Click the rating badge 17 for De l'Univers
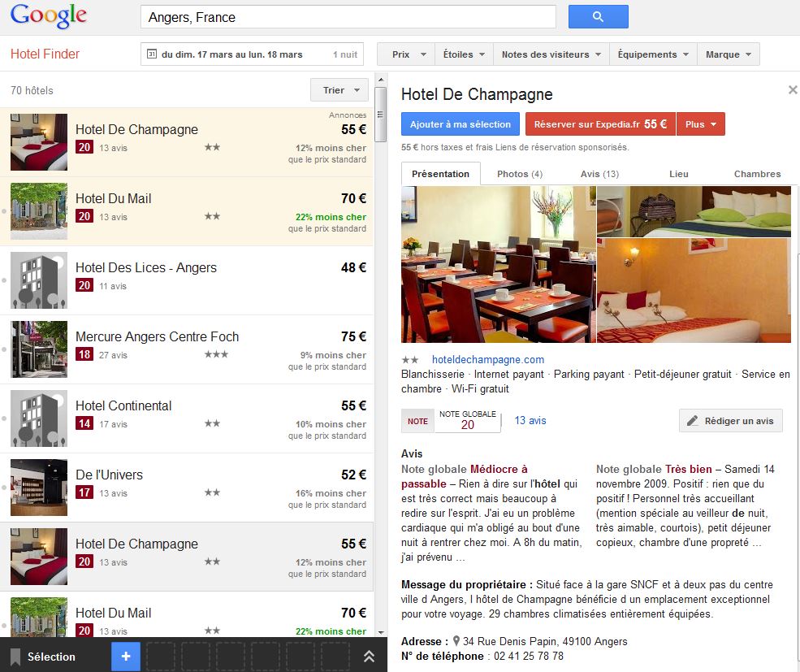800x672 pixels. [84, 492]
